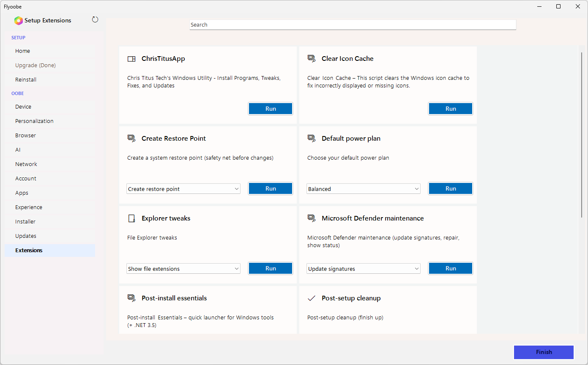This screenshot has height=365, width=588.
Task: Click the refresh icon beside Setup Extensions
Action: click(95, 19)
